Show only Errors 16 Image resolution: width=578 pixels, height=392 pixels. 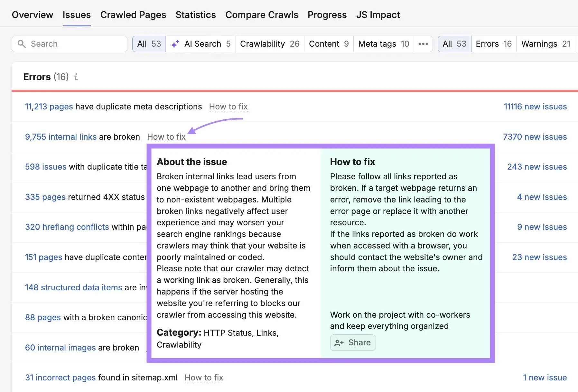coord(494,44)
